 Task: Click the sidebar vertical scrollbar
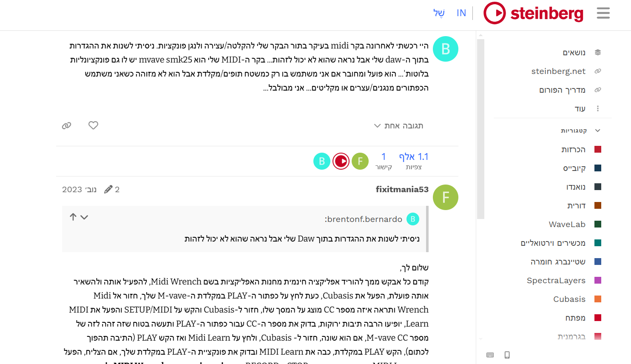(481, 129)
